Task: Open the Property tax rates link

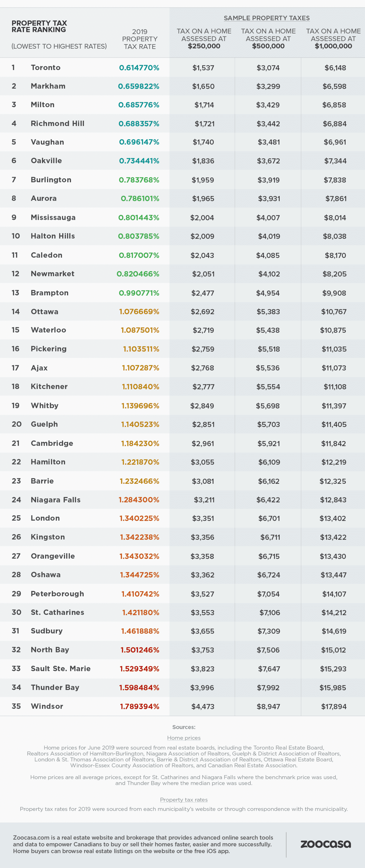Action: [184, 800]
